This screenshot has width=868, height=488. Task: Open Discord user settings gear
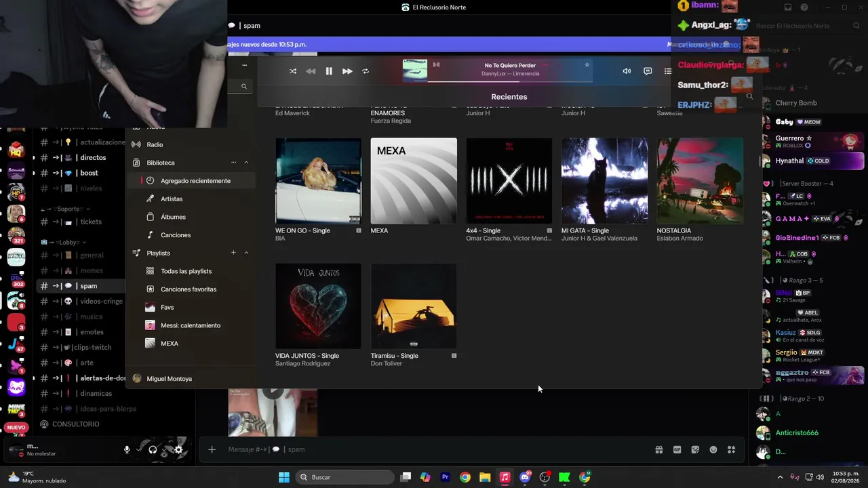pyautogui.click(x=178, y=449)
